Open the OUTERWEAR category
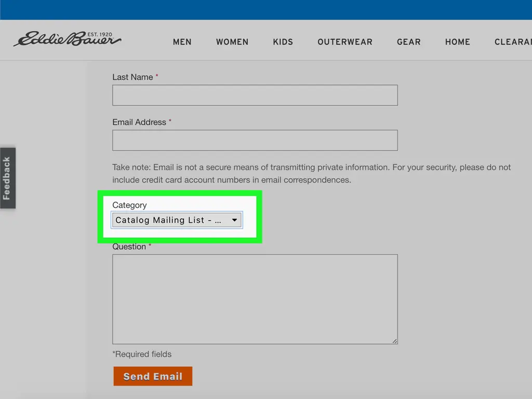This screenshot has width=532, height=399. 345,42
